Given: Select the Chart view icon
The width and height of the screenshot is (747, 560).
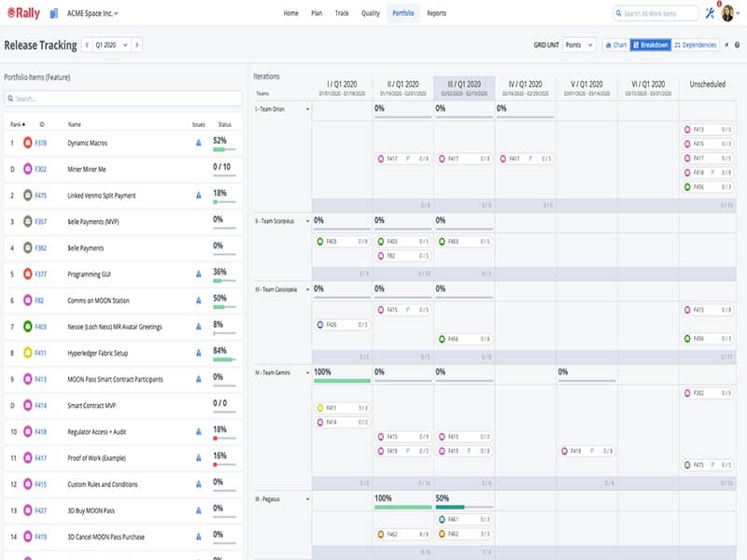Looking at the screenshot, I should click(613, 43).
